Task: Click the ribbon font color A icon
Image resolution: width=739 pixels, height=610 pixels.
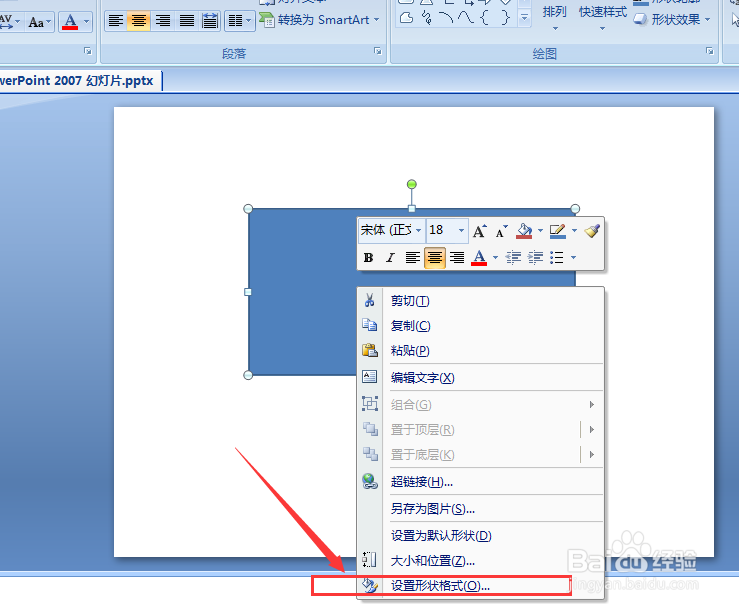Action: coord(70,22)
